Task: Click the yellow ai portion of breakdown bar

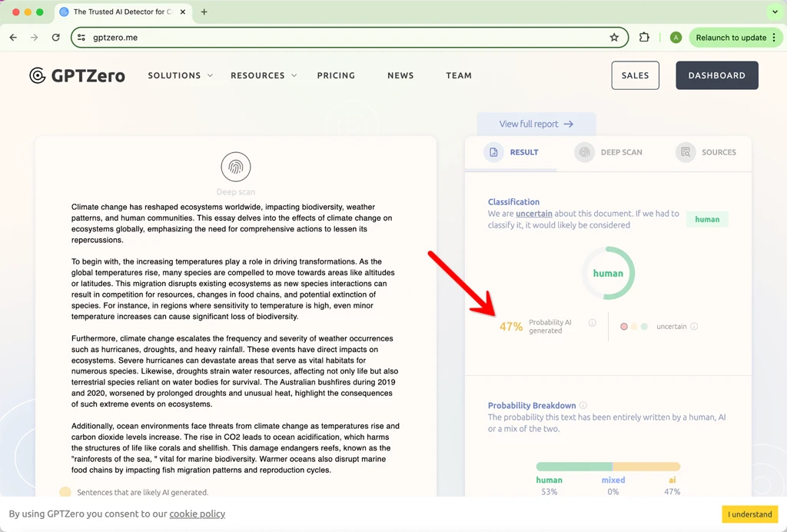Action: (646, 467)
